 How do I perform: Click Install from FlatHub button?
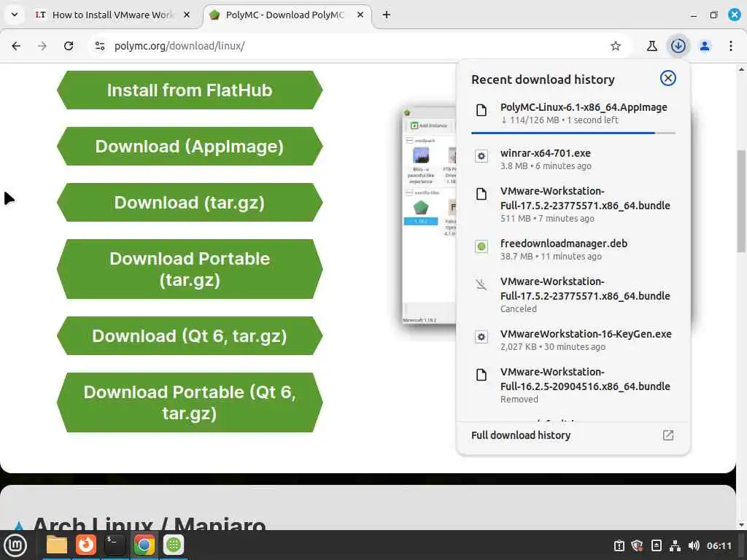coord(190,90)
